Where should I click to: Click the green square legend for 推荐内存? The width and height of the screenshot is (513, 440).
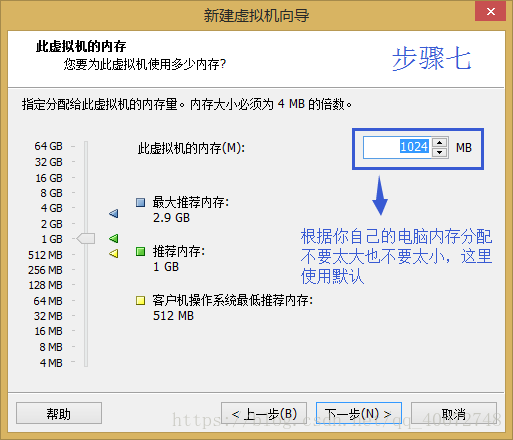click(x=141, y=251)
